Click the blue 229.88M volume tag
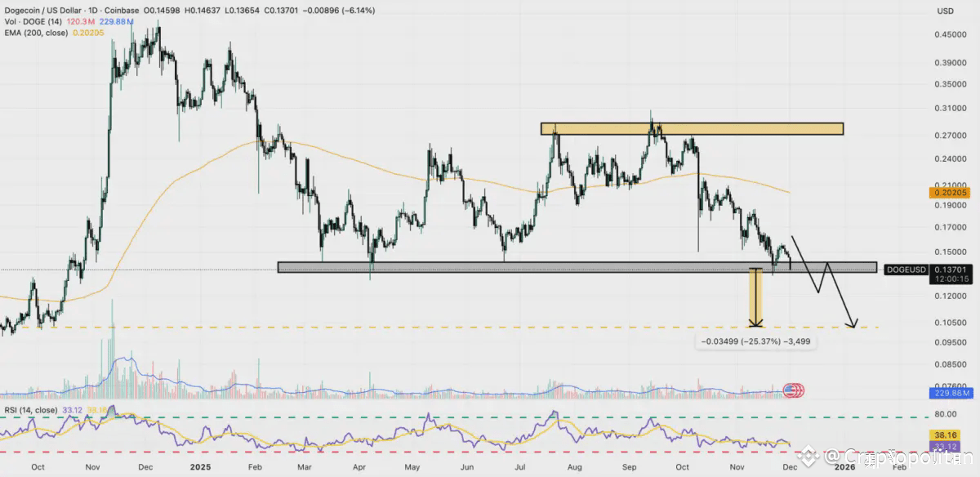Viewport: 980px width, 477px height. (953, 394)
